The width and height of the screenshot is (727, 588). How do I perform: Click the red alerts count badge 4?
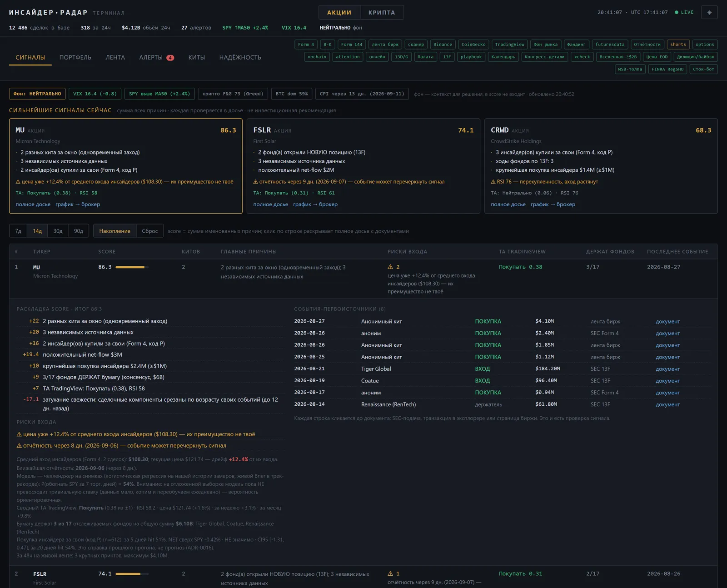click(x=170, y=58)
